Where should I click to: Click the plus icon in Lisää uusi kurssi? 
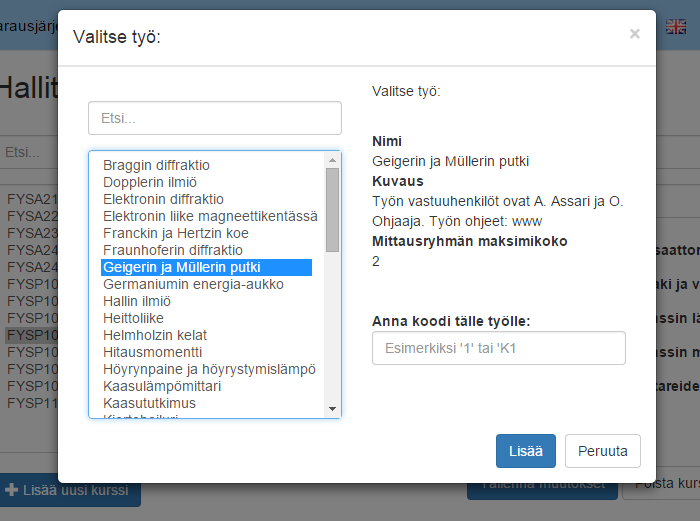click(12, 490)
